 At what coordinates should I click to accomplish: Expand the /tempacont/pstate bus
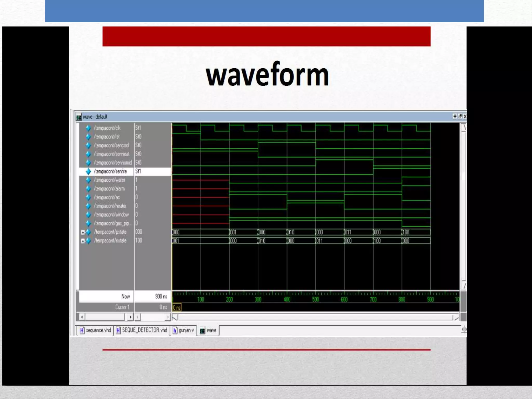click(83, 232)
